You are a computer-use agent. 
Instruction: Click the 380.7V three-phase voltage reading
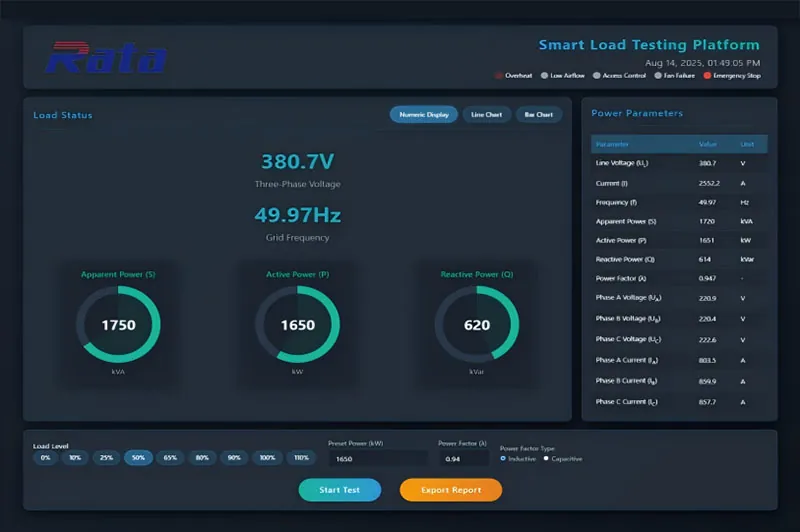tap(297, 162)
